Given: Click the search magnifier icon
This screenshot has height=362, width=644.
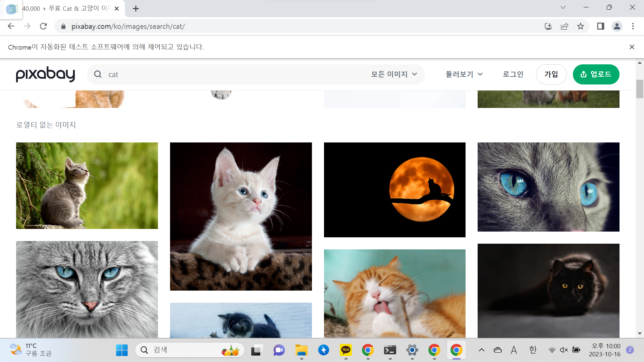Looking at the screenshot, I should pos(98,74).
